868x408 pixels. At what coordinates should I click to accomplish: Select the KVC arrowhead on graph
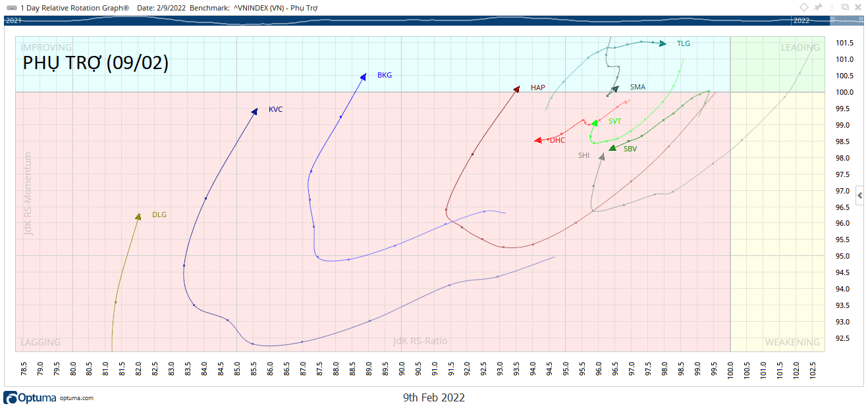coord(254,111)
